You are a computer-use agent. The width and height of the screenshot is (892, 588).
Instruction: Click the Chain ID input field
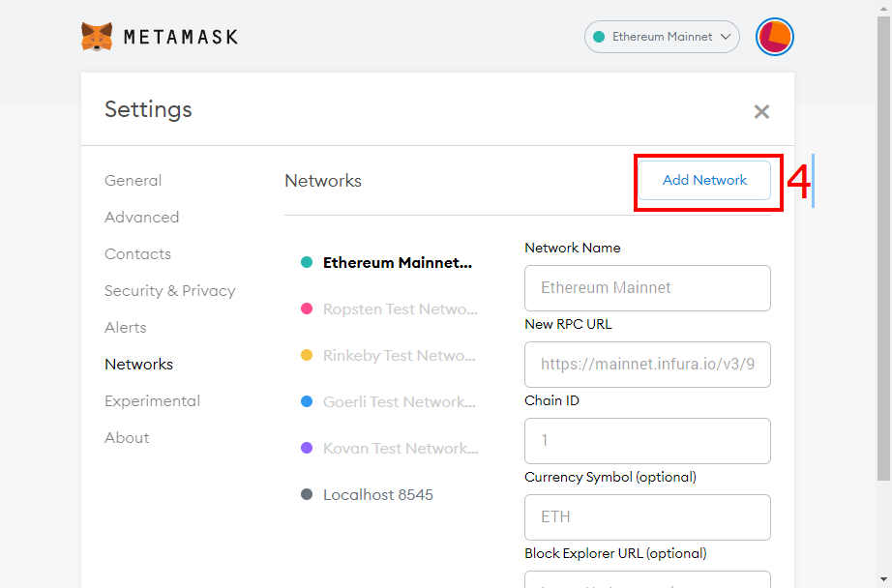point(647,441)
